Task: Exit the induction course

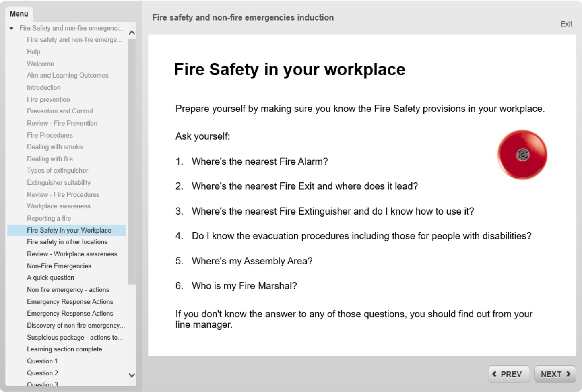Action: tap(566, 24)
